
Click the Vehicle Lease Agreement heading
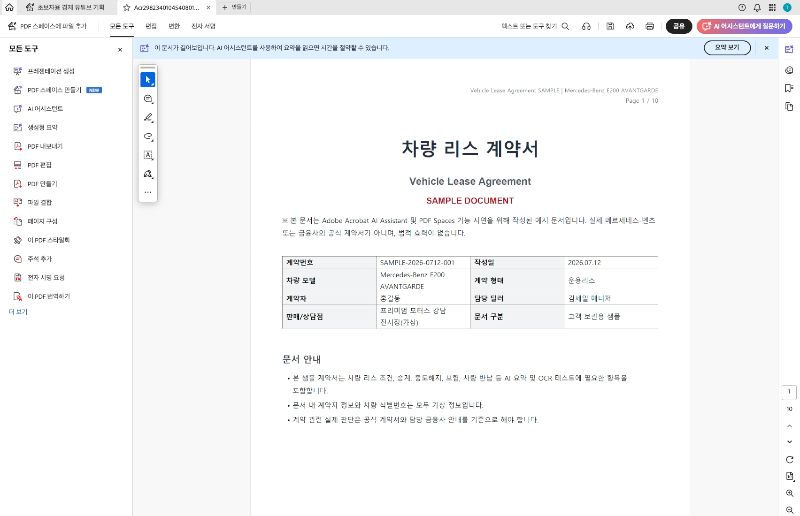point(470,181)
